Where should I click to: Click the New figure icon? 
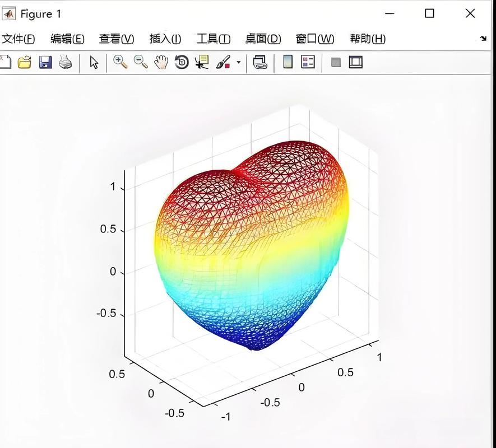point(6,63)
